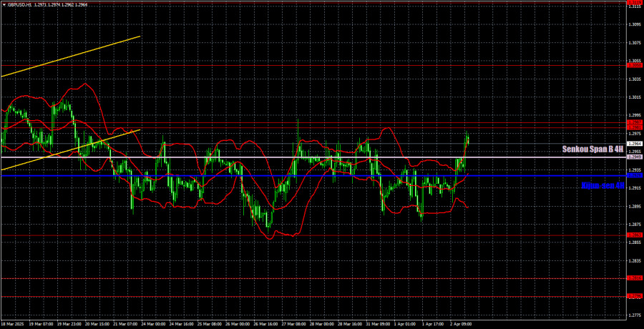
Task: Click the 1.2875 value on the price axis
Action: point(635,225)
